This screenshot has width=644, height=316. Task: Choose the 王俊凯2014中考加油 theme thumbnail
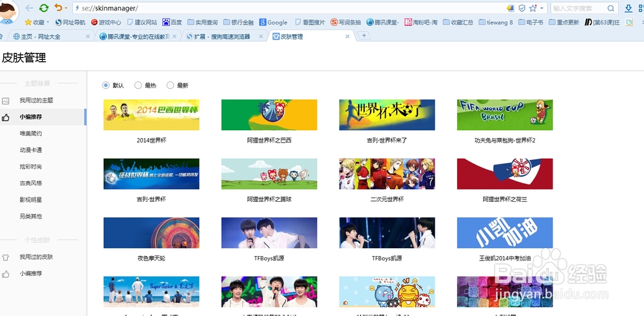505,233
